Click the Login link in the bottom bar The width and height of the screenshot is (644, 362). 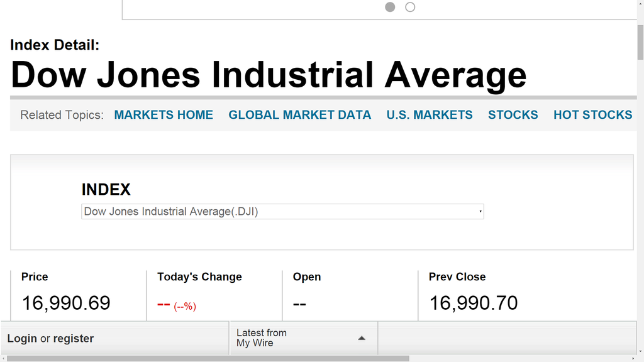[x=22, y=339]
